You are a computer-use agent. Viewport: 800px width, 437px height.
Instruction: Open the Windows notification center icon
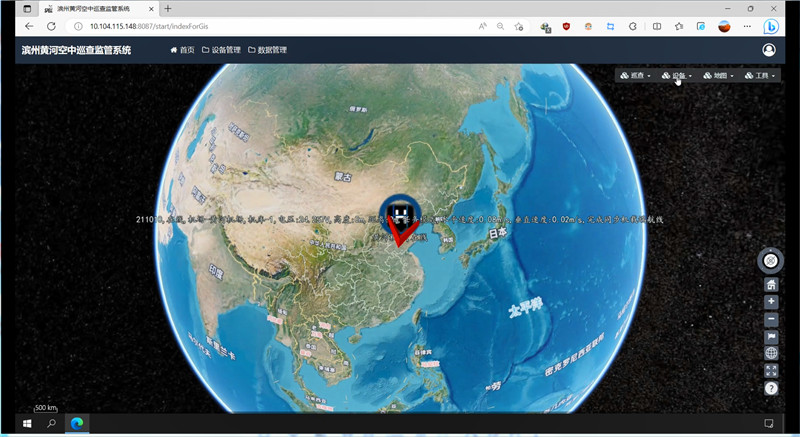click(768, 423)
